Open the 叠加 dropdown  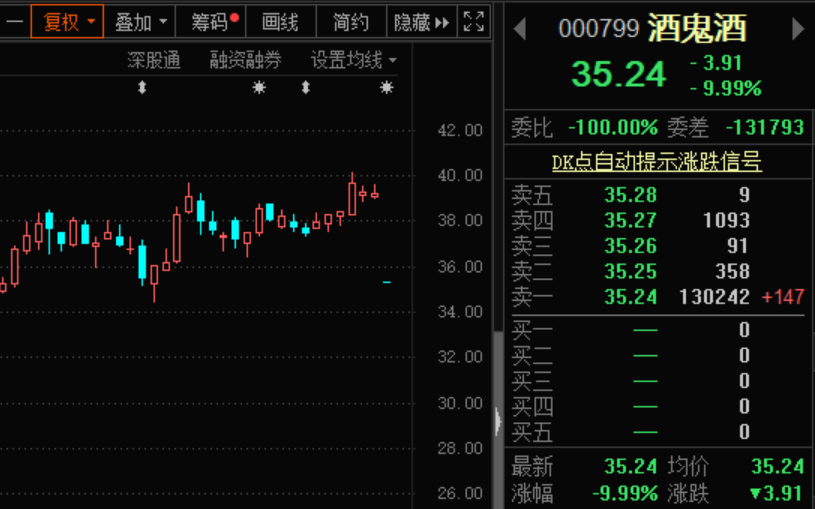pos(140,21)
